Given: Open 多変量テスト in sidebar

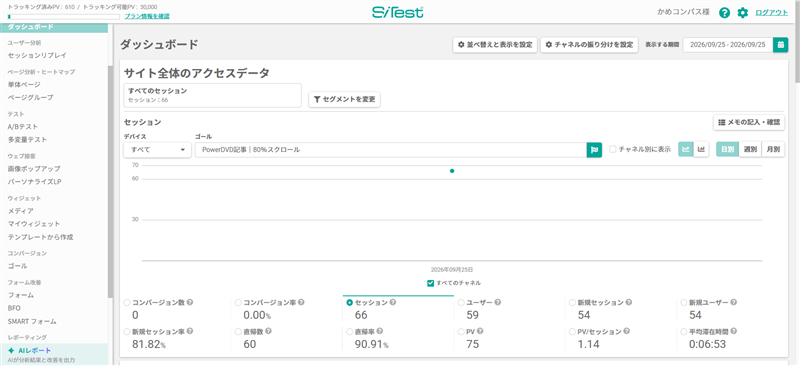Looking at the screenshot, I should [x=27, y=139].
